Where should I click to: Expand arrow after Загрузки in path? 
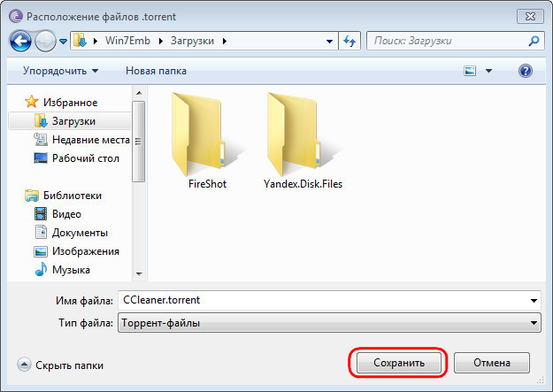click(x=225, y=42)
